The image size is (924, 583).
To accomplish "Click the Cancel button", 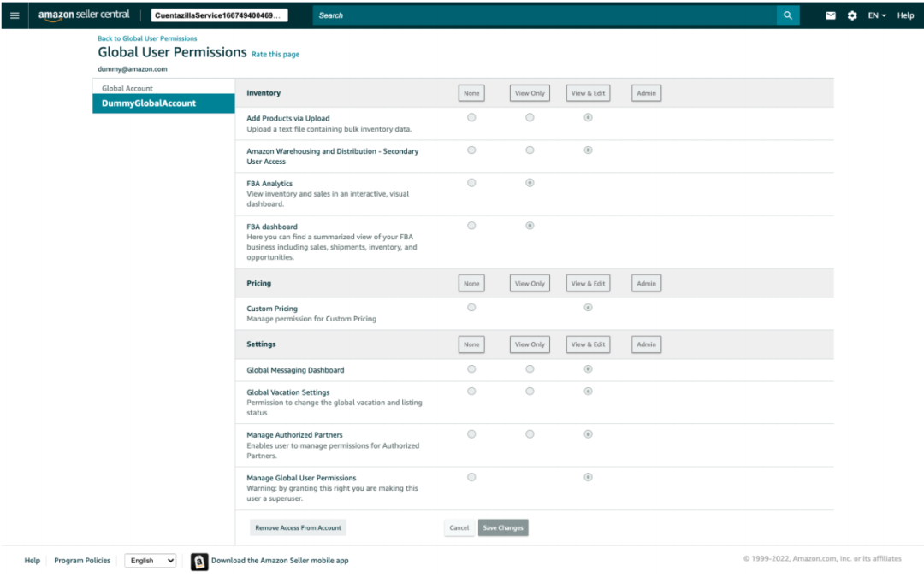I will (459, 527).
